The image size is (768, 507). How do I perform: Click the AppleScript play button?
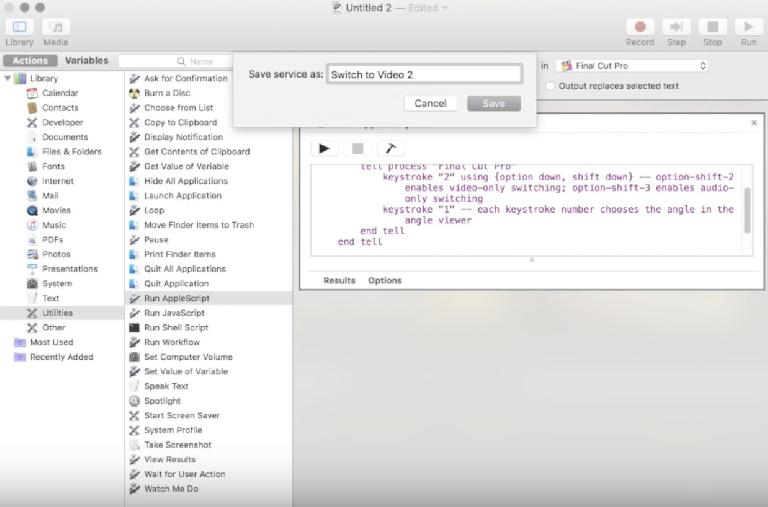pos(324,148)
